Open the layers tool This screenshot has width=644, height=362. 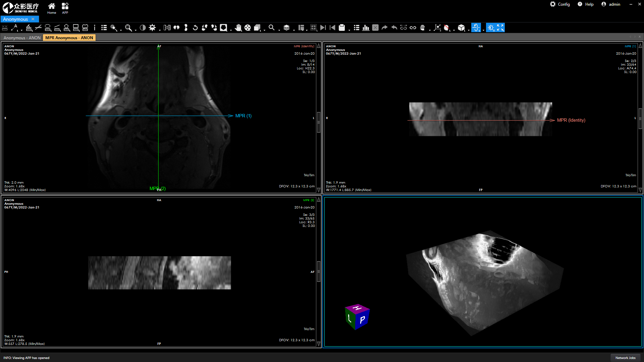[286, 27]
